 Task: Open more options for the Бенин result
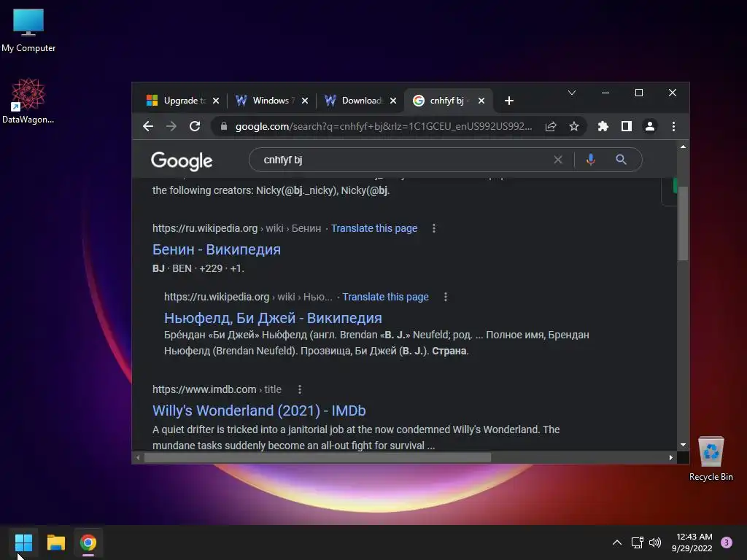433,228
